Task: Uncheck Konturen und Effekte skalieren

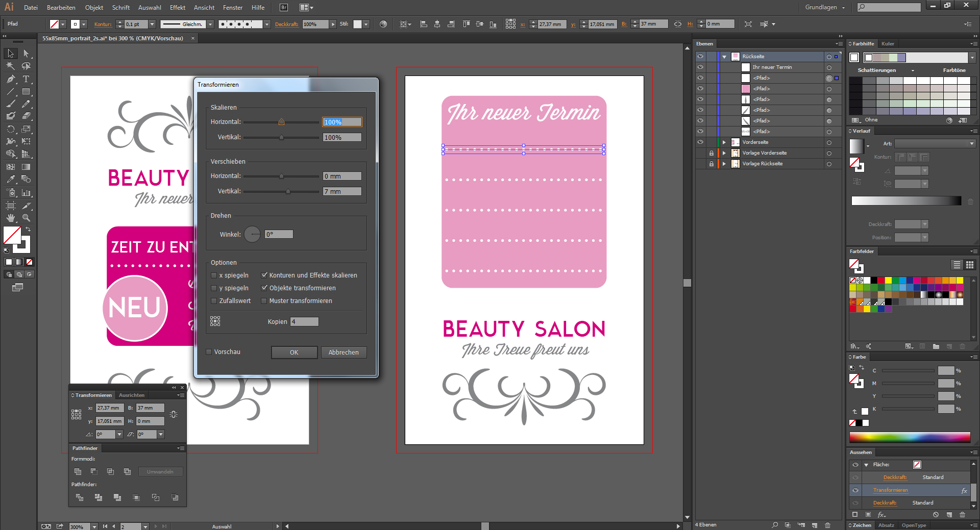Action: (x=264, y=275)
